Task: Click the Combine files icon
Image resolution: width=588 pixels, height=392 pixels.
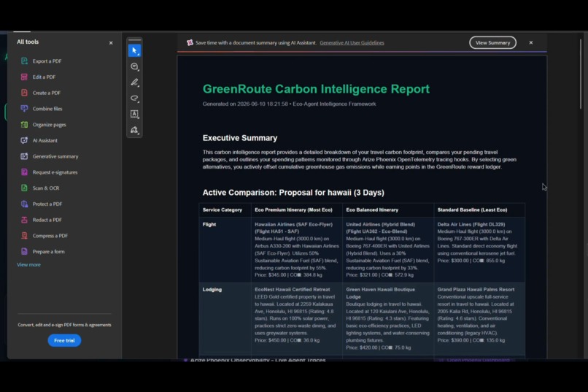Action: [24, 109]
